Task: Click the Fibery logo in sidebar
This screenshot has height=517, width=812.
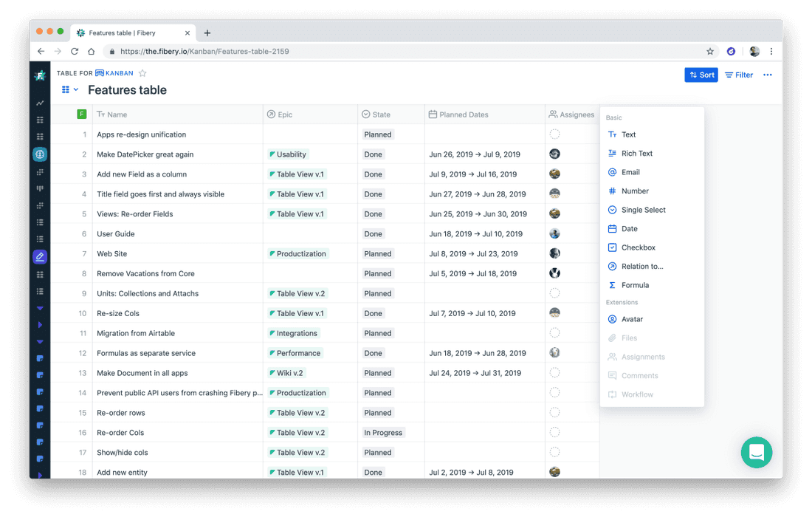Action: coord(40,75)
